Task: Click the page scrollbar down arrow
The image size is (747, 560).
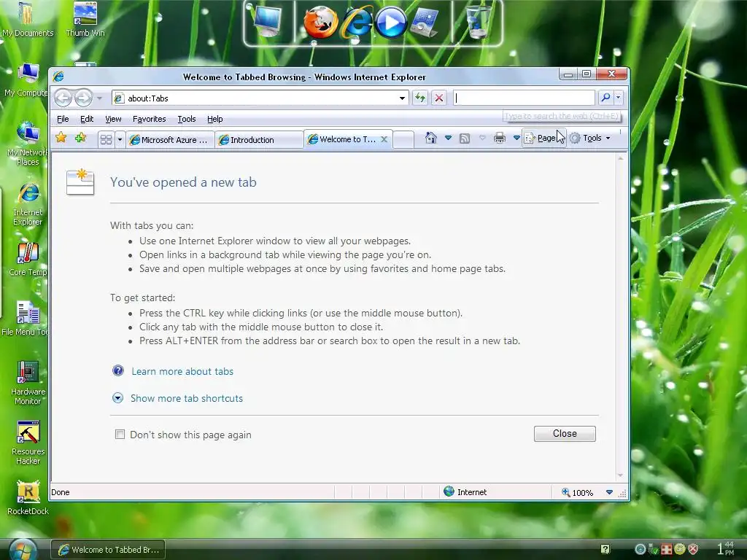Action: coord(620,475)
